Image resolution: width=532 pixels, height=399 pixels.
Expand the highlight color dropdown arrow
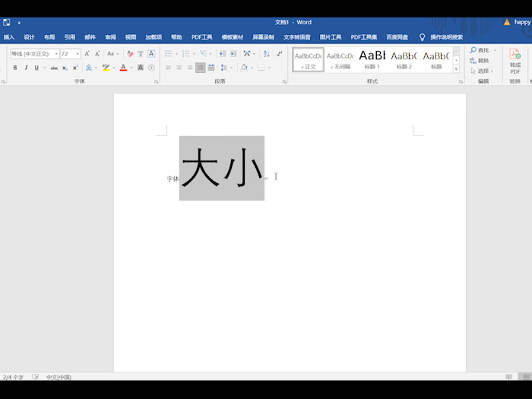114,68
